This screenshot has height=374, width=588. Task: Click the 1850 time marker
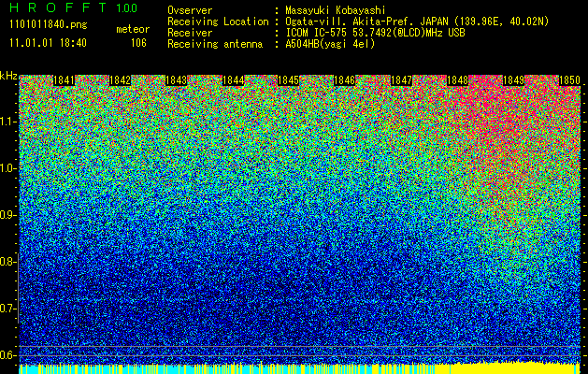click(569, 80)
